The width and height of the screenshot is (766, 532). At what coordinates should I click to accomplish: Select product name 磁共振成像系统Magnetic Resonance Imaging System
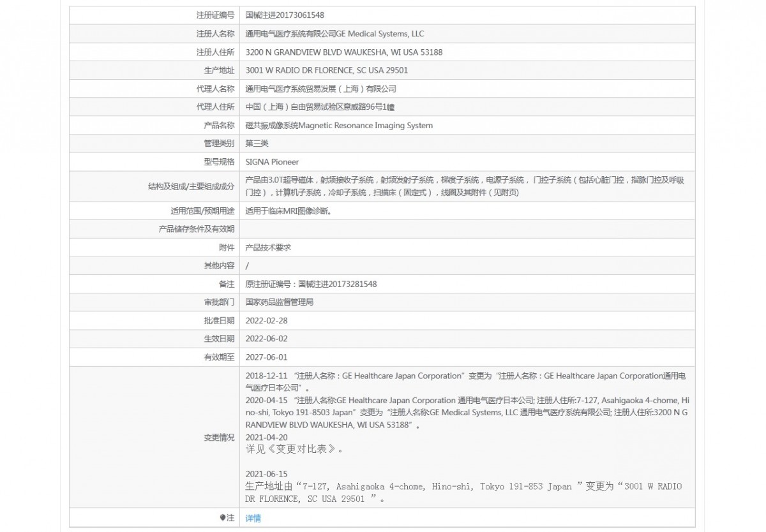click(339, 126)
